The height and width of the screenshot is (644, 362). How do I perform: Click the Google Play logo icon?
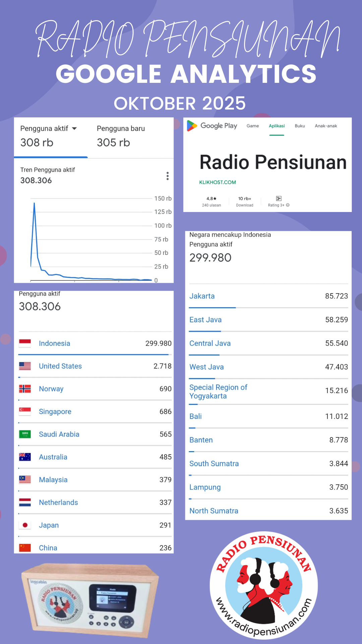(192, 126)
